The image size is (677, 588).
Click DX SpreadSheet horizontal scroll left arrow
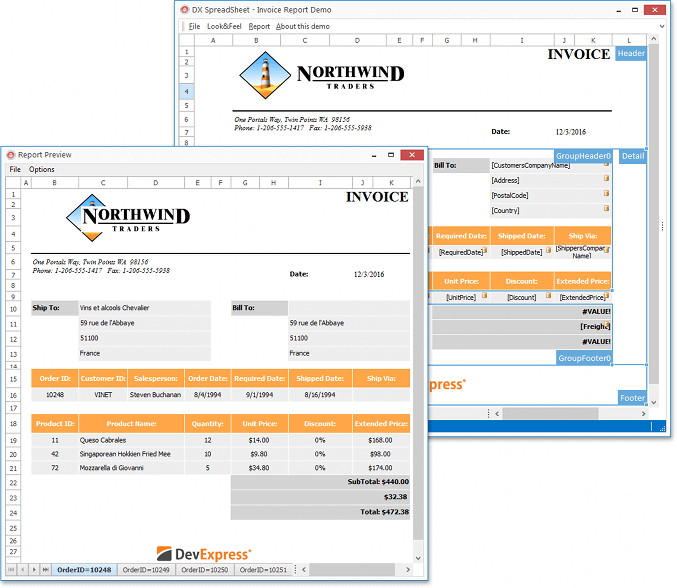[497, 414]
